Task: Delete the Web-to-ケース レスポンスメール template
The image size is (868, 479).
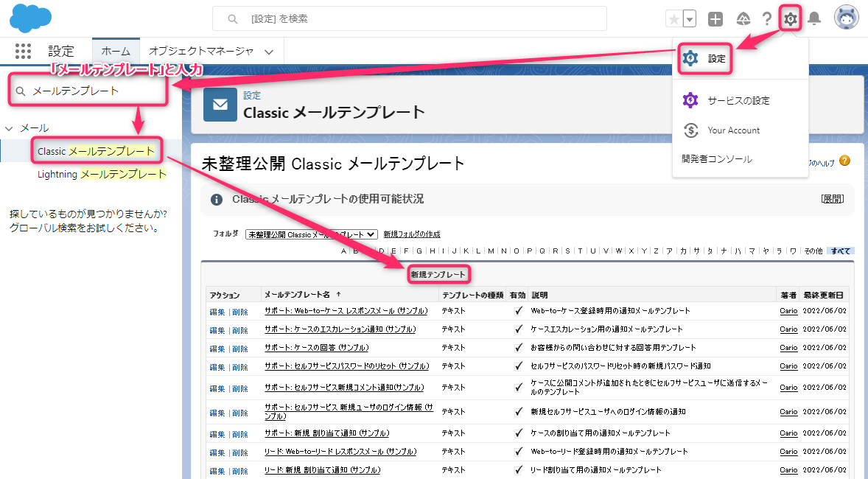Action: point(240,312)
